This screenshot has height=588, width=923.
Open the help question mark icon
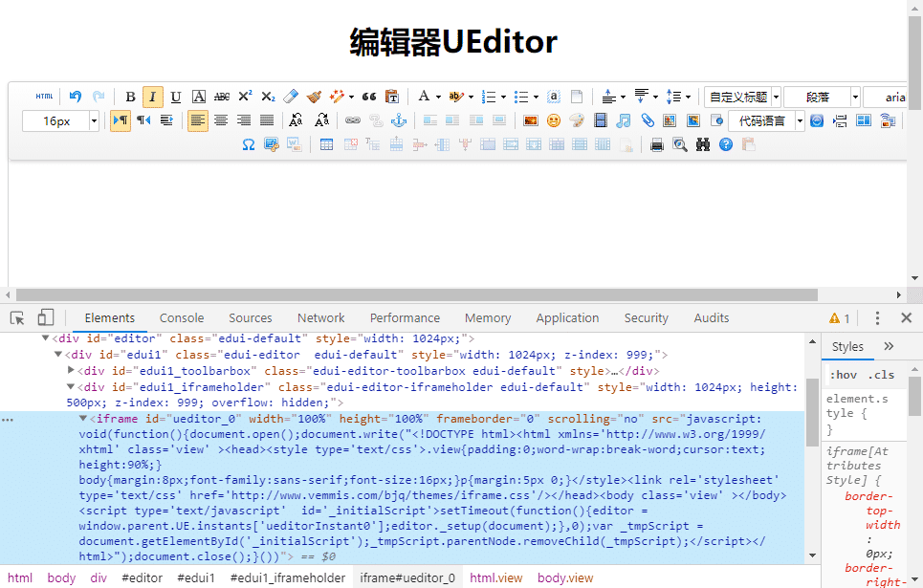(726, 144)
